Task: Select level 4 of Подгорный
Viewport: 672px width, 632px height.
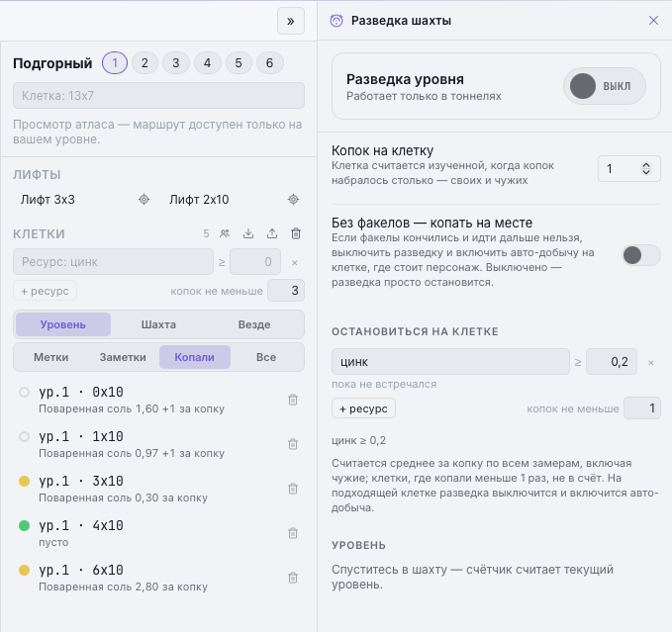Action: click(x=208, y=63)
